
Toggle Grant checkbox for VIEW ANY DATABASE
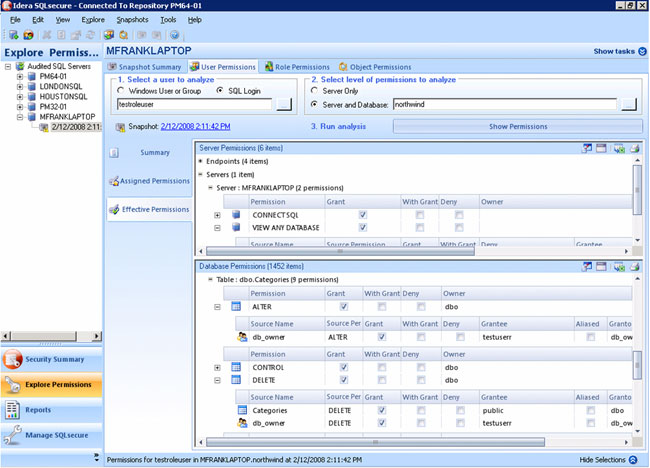(x=363, y=227)
